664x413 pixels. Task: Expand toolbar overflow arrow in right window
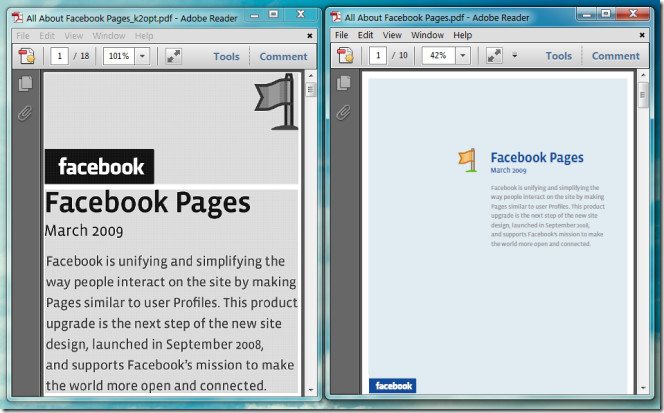(x=515, y=55)
